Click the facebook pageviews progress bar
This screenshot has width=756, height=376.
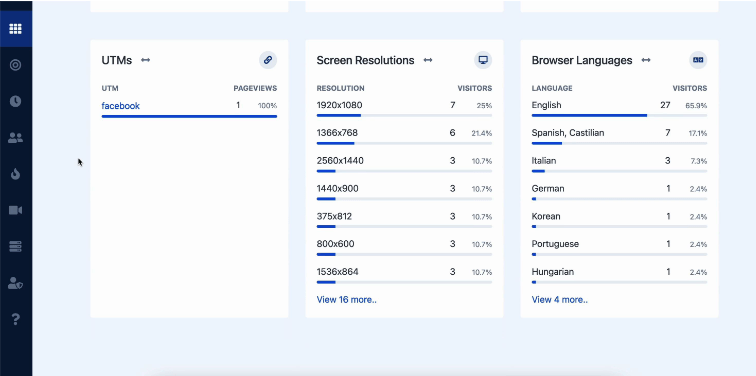click(x=189, y=116)
